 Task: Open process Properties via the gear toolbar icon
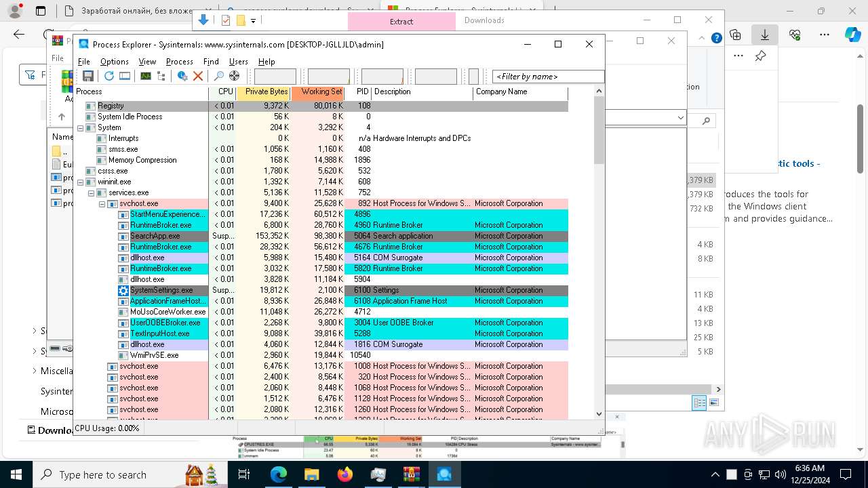tap(182, 77)
